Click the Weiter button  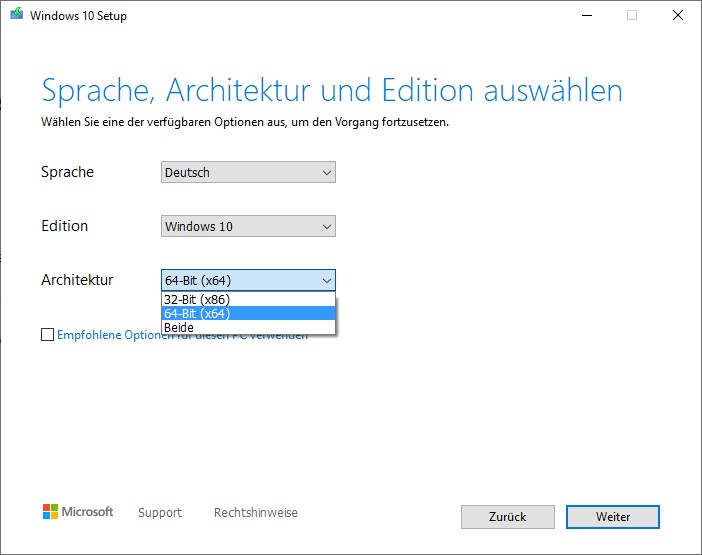point(612,517)
